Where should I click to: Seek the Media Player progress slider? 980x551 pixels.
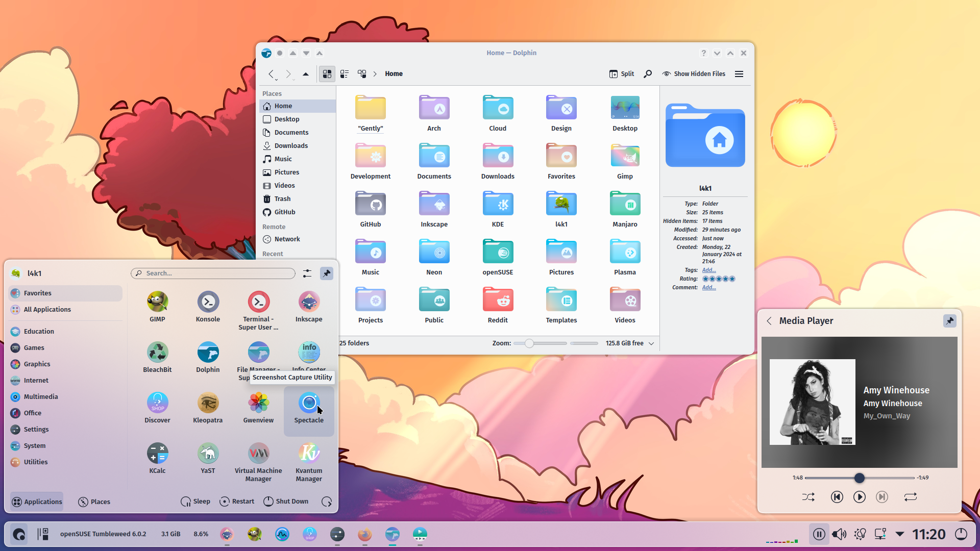(860, 478)
